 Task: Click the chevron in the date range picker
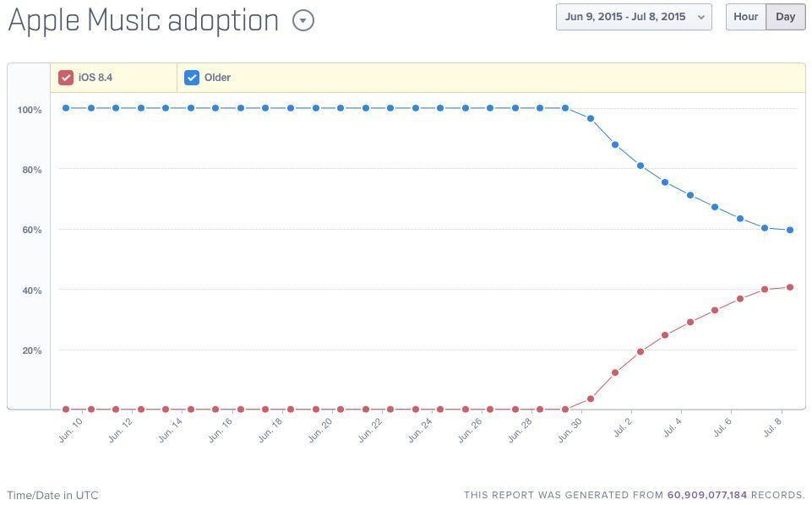click(701, 17)
